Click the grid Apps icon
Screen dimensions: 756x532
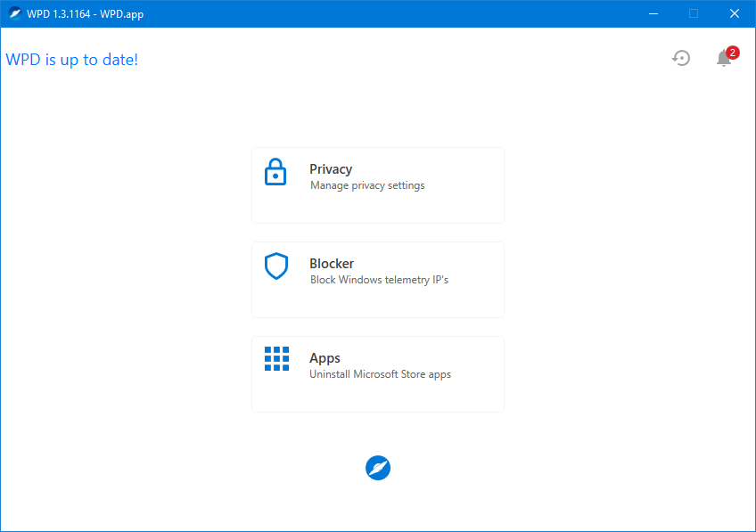[276, 359]
